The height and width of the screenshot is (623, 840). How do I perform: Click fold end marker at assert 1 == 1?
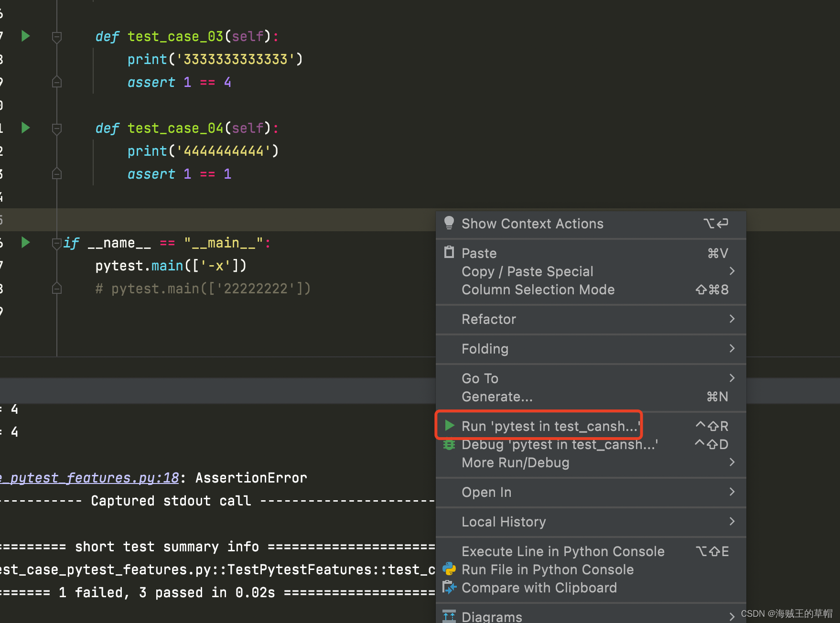[56, 174]
